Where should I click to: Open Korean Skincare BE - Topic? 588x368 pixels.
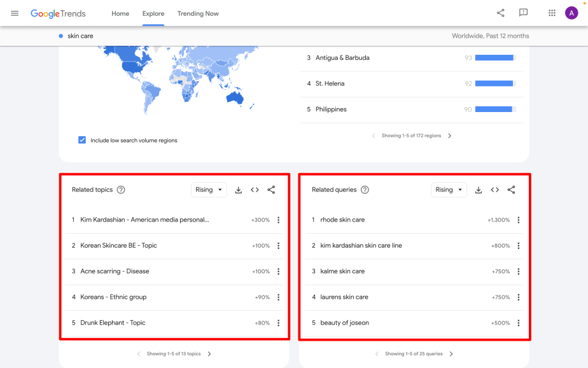(x=118, y=246)
